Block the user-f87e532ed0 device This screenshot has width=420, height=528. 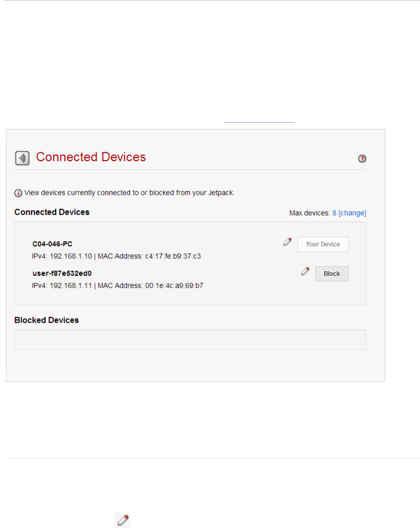click(x=332, y=274)
